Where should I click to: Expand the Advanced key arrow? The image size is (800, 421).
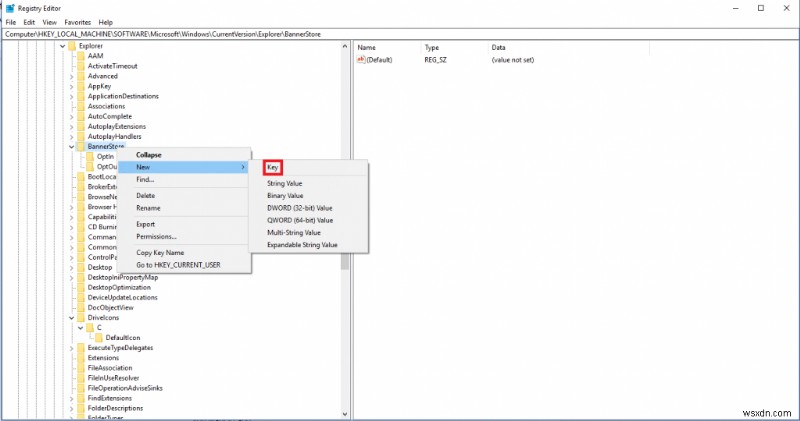(x=71, y=77)
